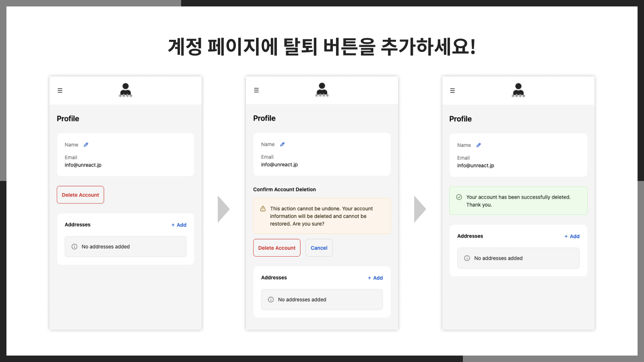Click the Korean slide title heading
The height and width of the screenshot is (362, 644).
click(322, 47)
